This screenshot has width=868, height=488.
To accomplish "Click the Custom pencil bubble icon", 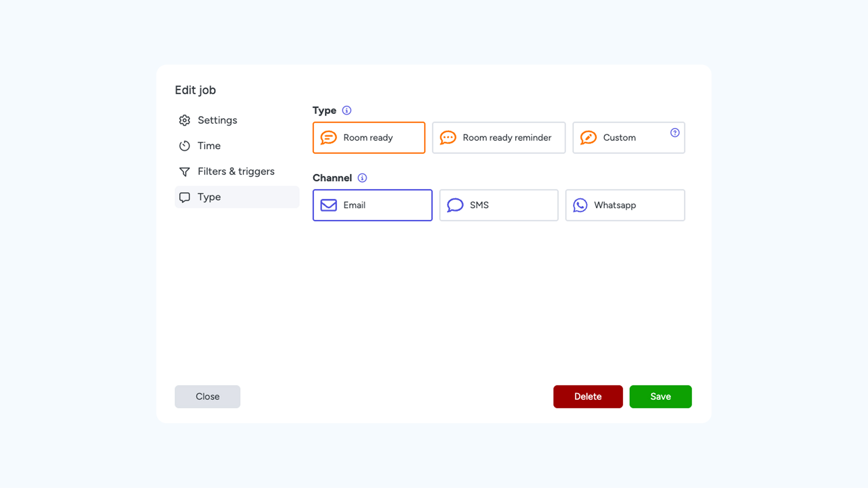I will point(588,137).
